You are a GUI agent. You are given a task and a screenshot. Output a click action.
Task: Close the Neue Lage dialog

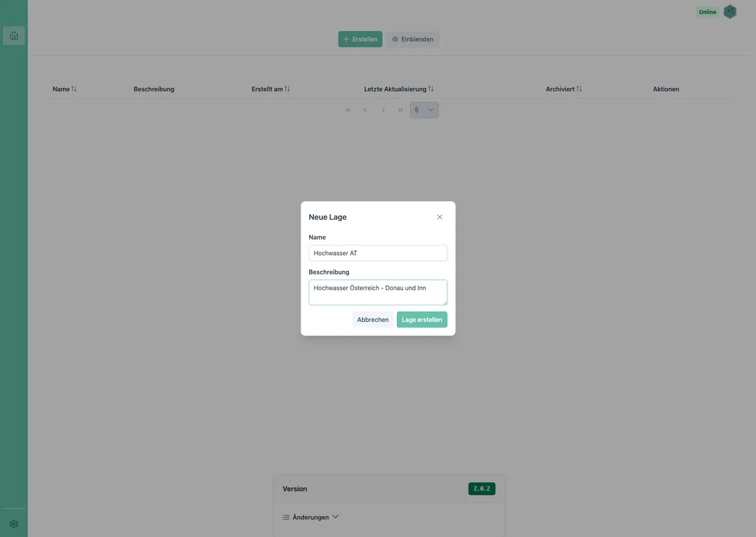(440, 217)
